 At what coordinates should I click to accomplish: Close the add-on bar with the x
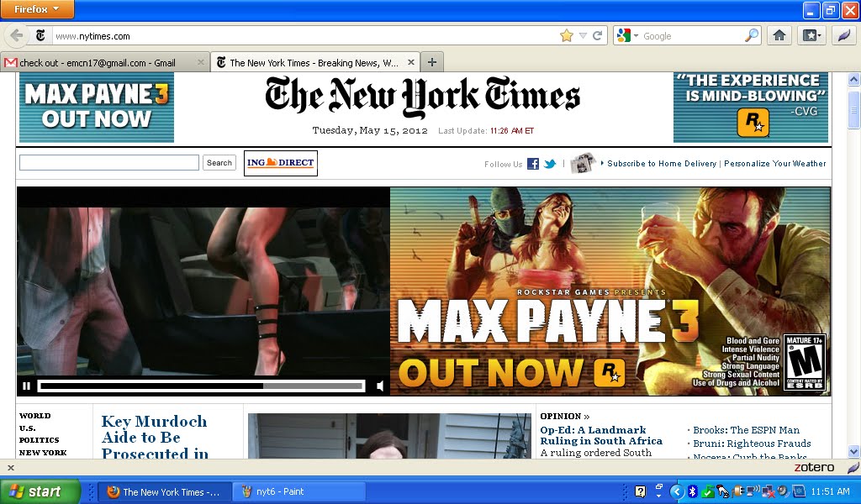[10, 468]
